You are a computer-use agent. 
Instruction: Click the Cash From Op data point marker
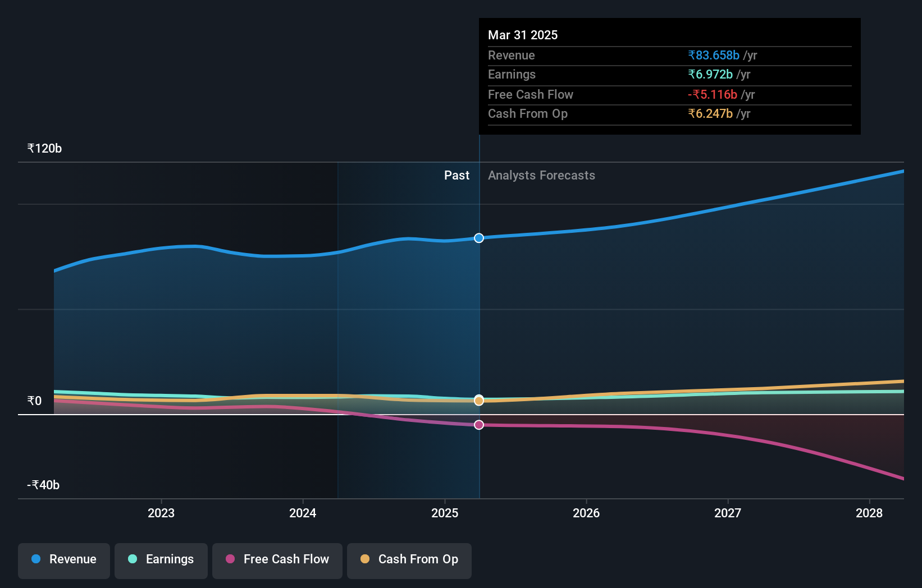(479, 401)
